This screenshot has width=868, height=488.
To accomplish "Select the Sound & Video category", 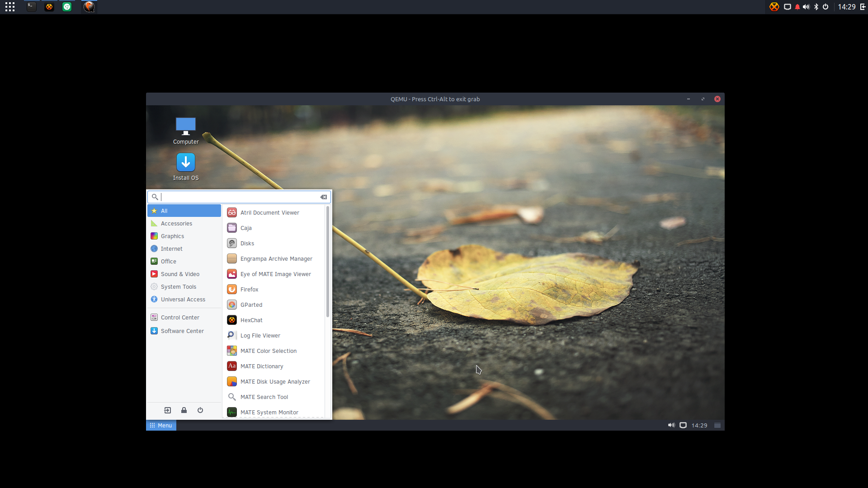I will pyautogui.click(x=184, y=274).
